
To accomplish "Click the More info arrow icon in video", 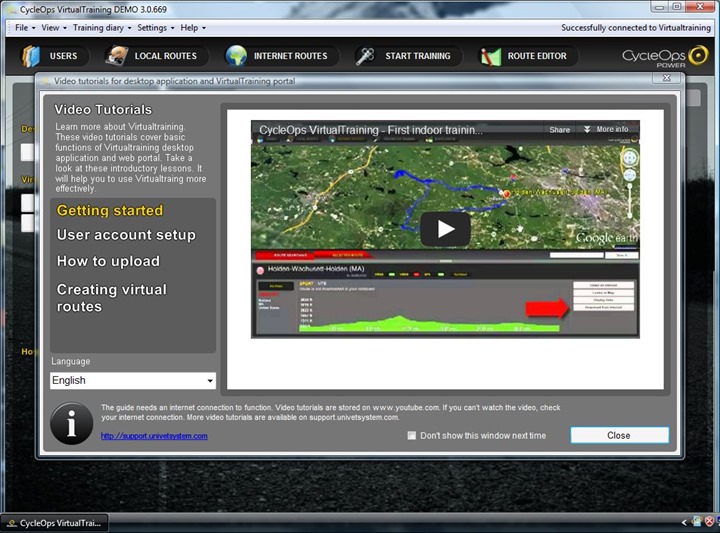I will (587, 129).
